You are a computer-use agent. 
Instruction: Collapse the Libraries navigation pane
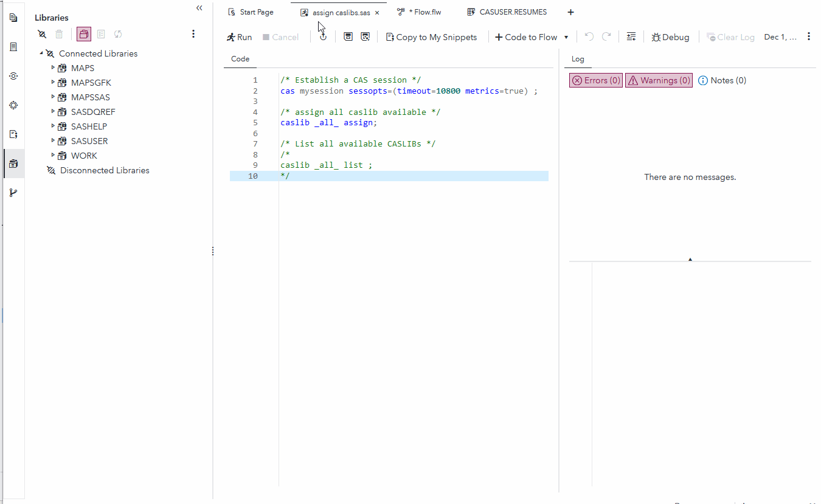click(x=199, y=8)
